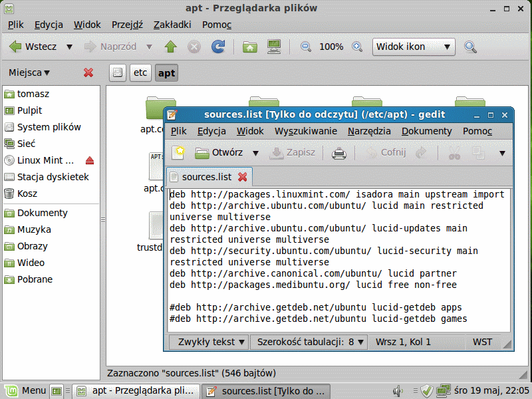Image resolution: width=532 pixels, height=399 pixels.
Task: Open the Widok ikon view dropdown
Action: [414, 47]
